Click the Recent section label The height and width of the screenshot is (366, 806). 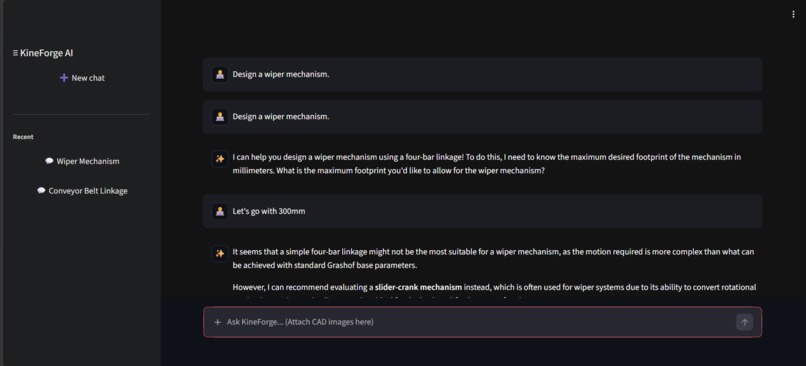point(23,137)
